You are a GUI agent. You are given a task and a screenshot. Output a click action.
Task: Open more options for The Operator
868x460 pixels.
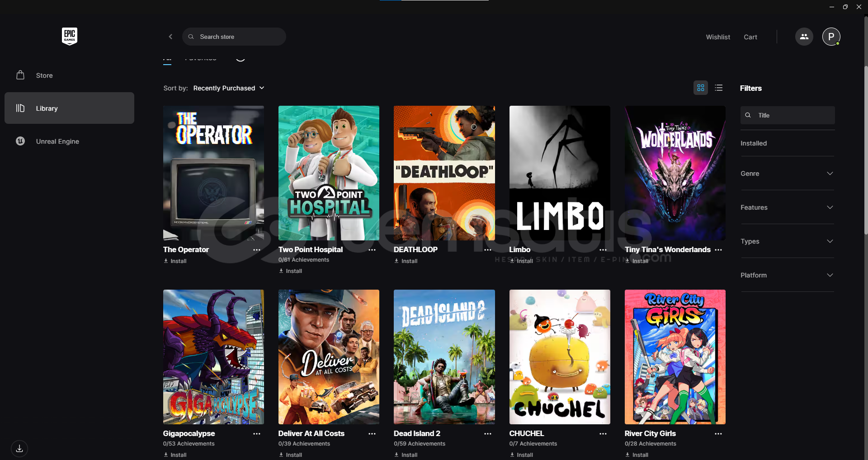257,250
